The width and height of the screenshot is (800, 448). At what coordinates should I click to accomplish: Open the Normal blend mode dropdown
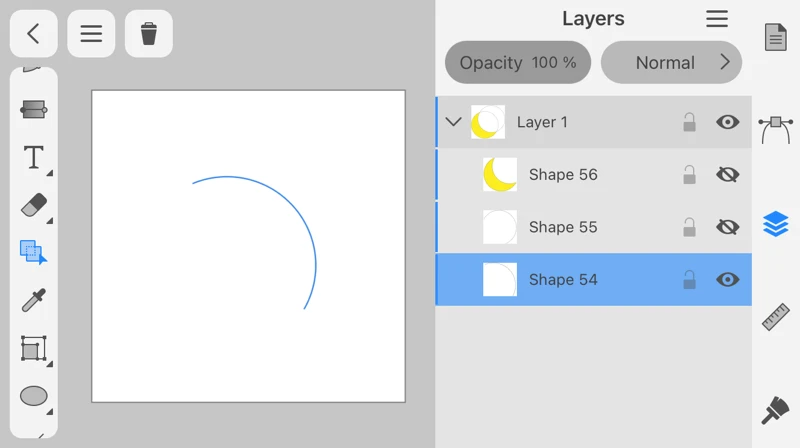coord(671,62)
